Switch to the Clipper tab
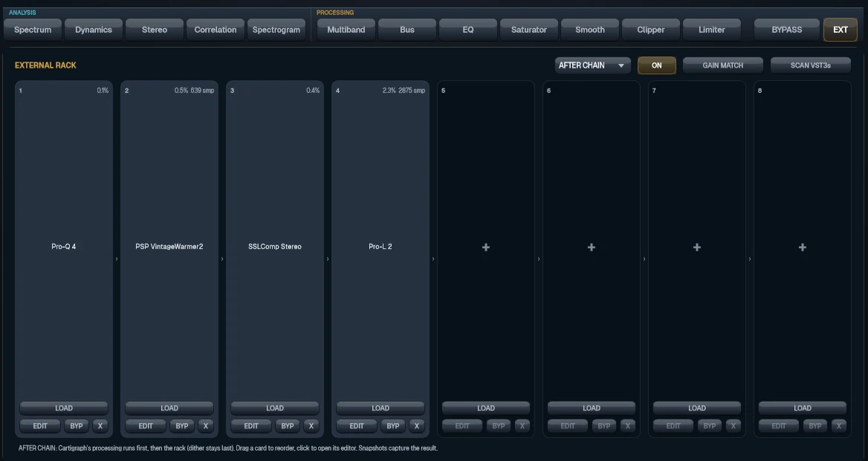Screen dimensions: 868x461 tap(650, 30)
